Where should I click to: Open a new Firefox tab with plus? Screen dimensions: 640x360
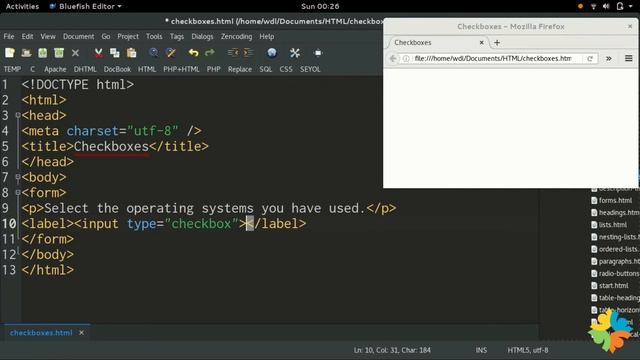coord(497,42)
